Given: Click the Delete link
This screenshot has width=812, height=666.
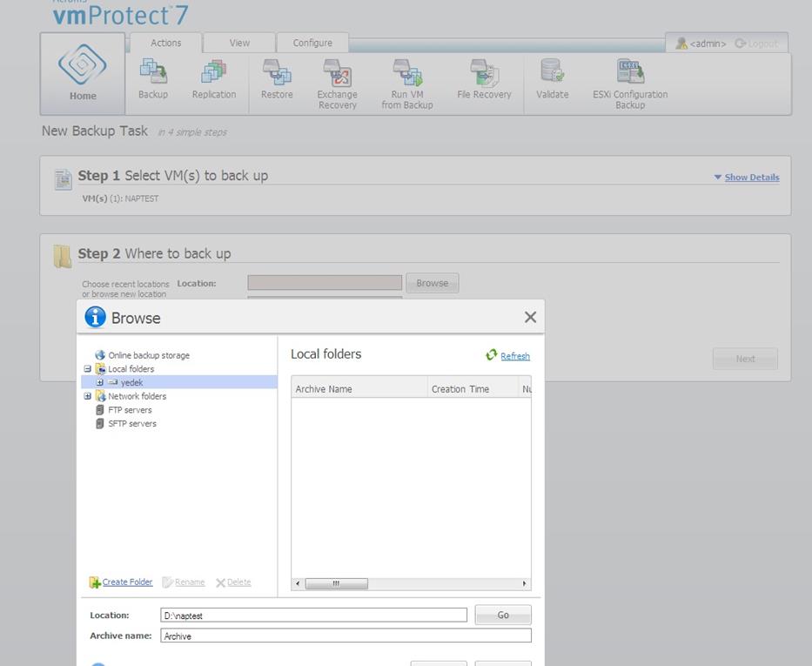Looking at the screenshot, I should (x=238, y=582).
